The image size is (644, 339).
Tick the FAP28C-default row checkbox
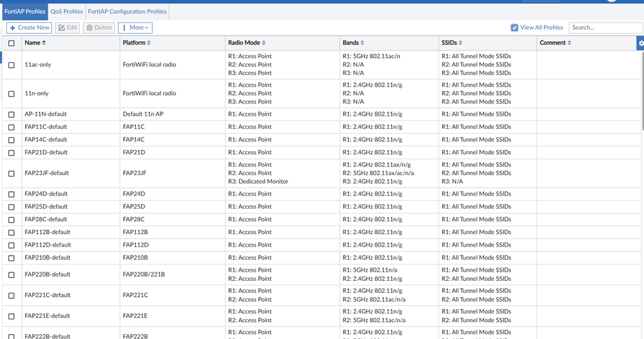(x=11, y=219)
